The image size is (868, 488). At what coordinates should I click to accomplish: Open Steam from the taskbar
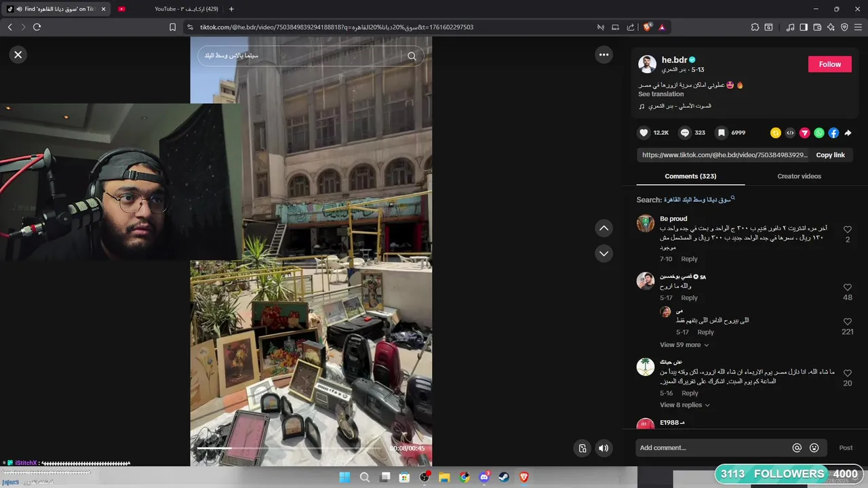(x=504, y=477)
